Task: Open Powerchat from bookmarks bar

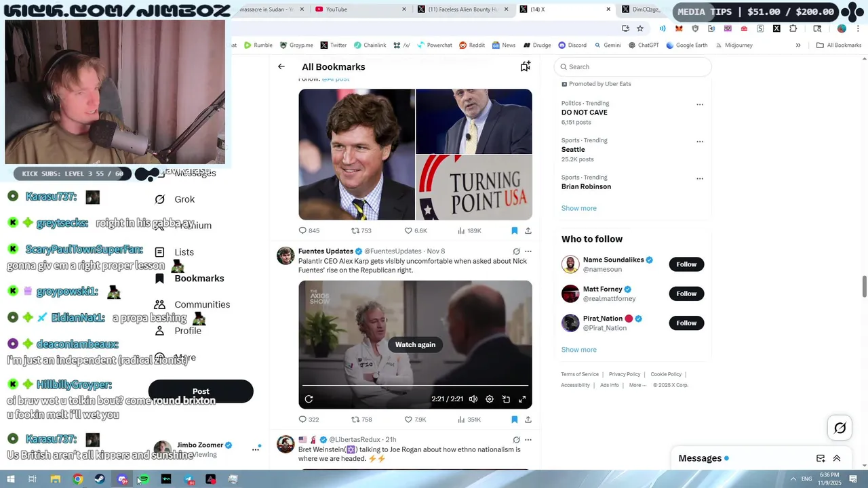Action: 434,45
